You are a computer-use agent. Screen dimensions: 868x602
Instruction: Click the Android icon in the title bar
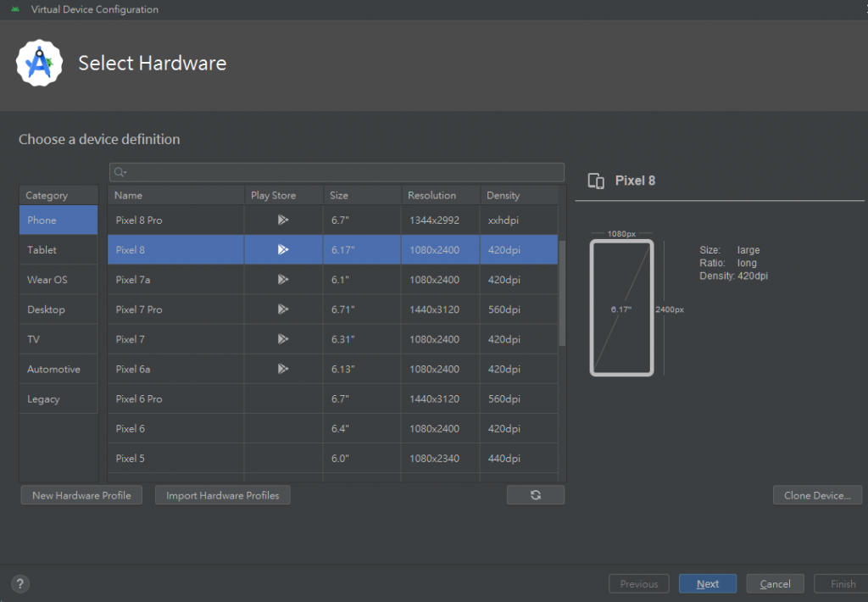tap(15, 9)
